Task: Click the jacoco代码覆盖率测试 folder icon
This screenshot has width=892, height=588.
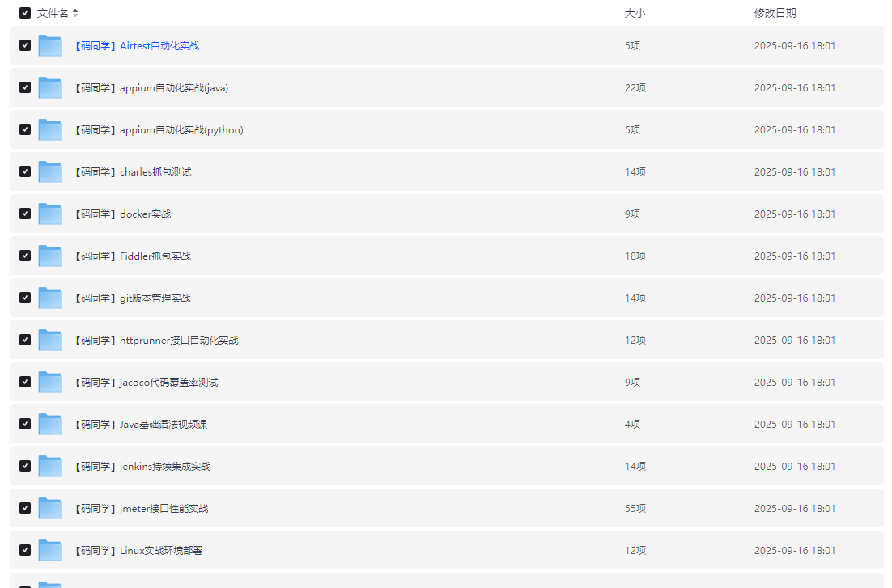Action: point(50,383)
